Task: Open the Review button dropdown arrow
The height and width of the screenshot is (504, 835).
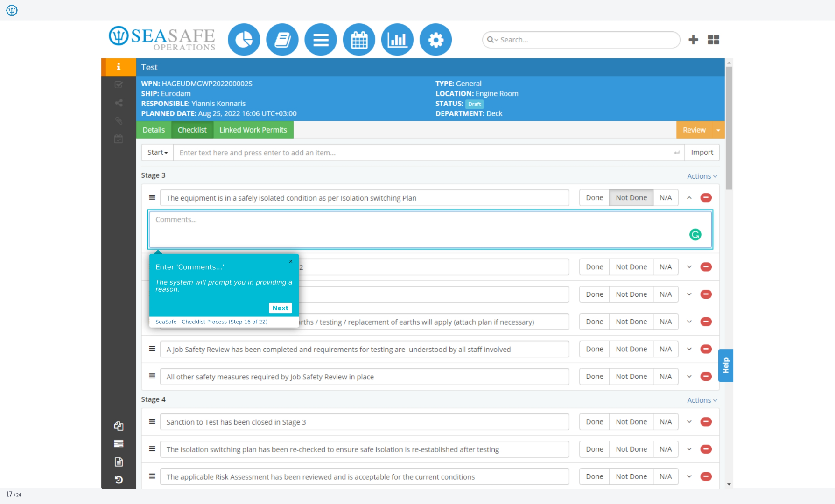Action: click(x=718, y=130)
